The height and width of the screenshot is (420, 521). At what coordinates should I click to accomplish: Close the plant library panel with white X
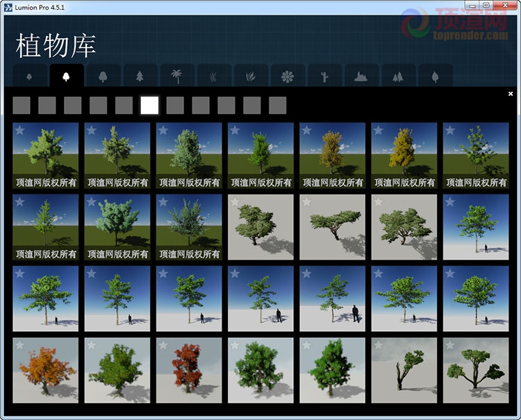click(511, 94)
